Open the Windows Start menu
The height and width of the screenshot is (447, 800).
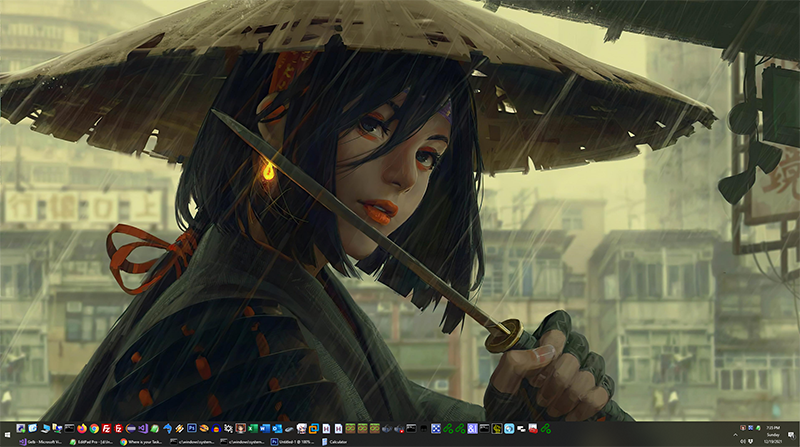[x=7, y=435]
